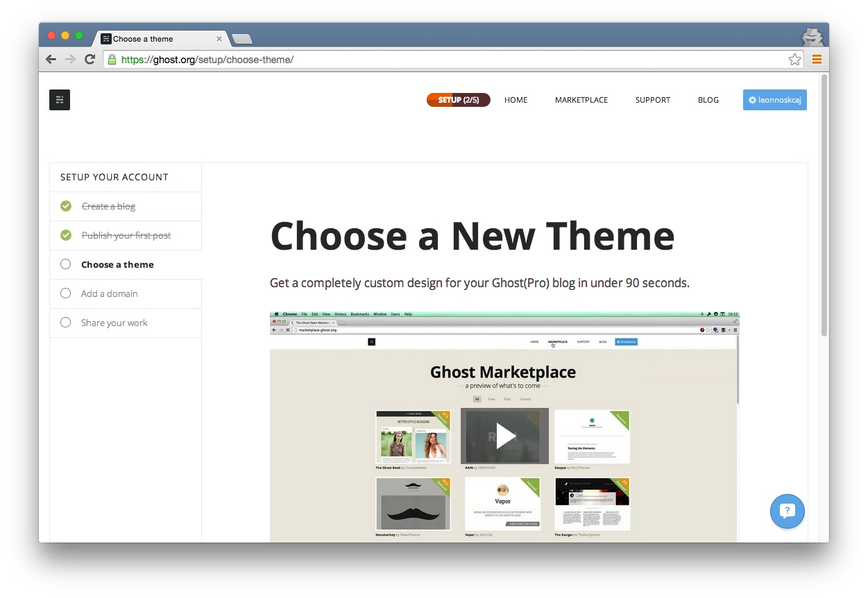Bookmark the page with the star icon
The height and width of the screenshot is (598, 868).
pos(794,60)
